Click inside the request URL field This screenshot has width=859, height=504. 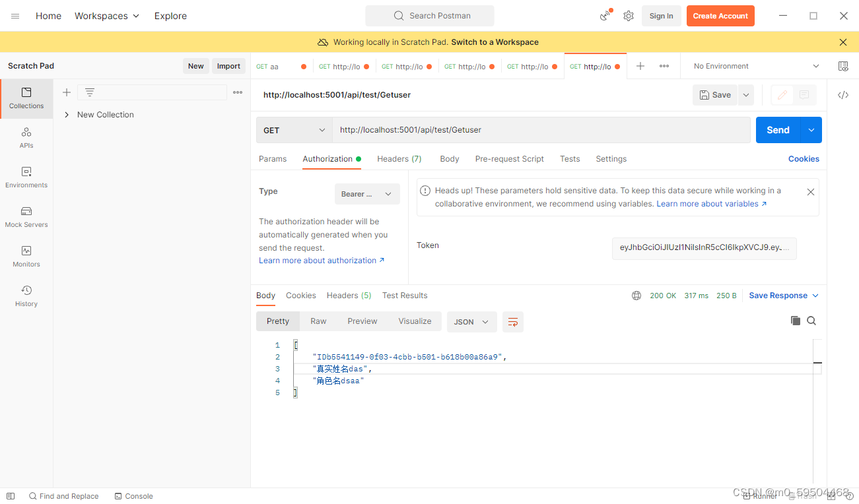click(x=541, y=130)
